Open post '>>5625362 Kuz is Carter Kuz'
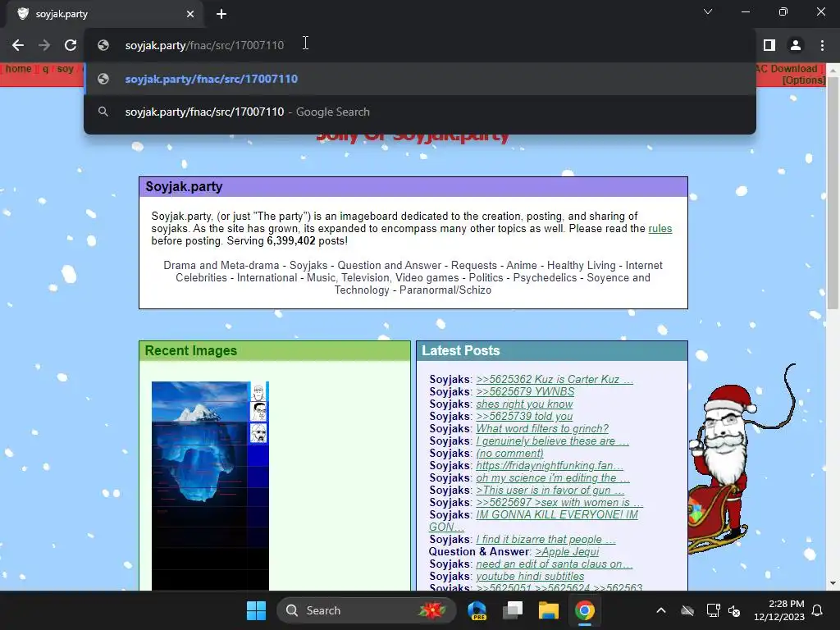This screenshot has width=840, height=630. coord(555,379)
